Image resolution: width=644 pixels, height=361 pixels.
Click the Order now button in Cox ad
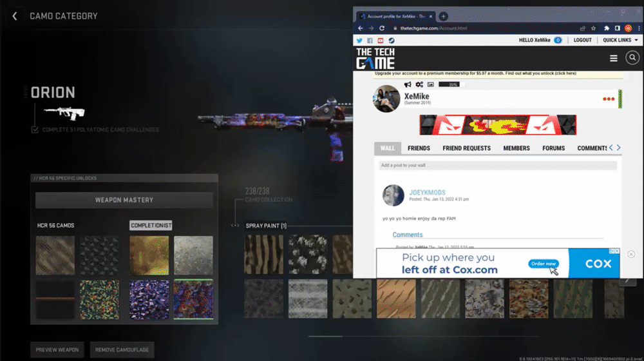tap(544, 264)
